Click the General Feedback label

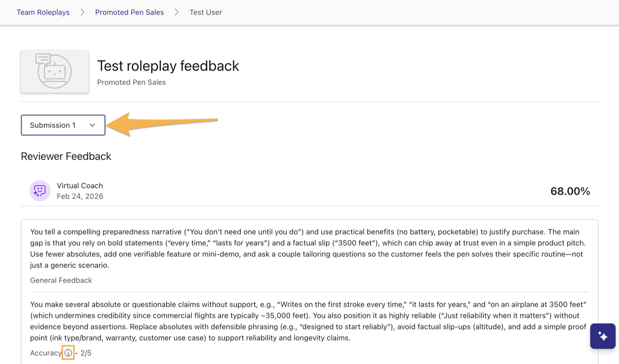tap(61, 280)
